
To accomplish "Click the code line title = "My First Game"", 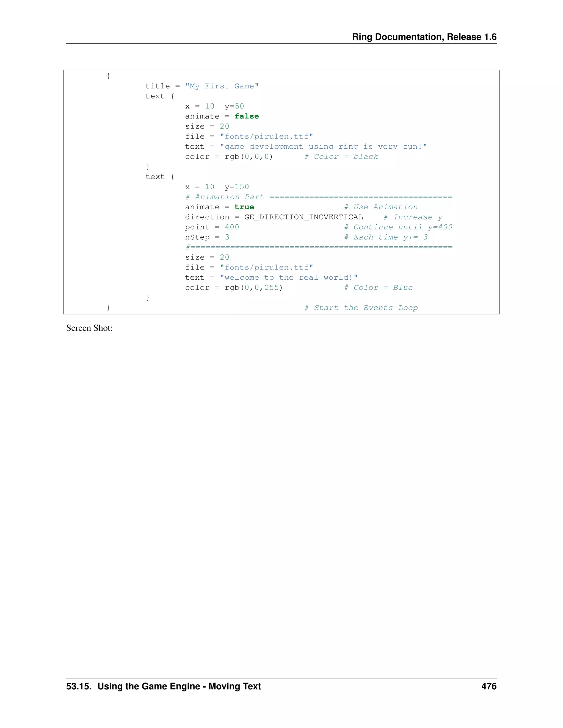I will coord(202,86).
